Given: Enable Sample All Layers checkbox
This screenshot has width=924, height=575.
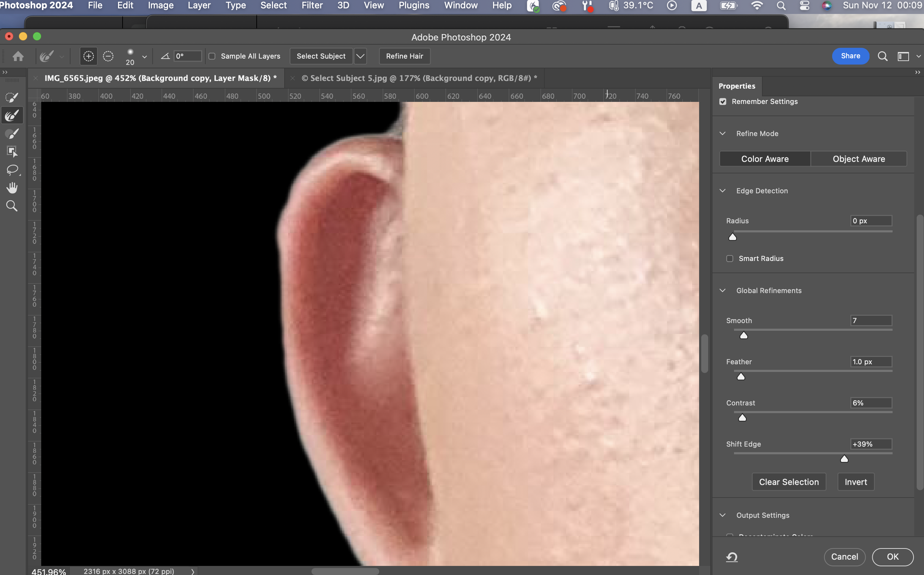Looking at the screenshot, I should (212, 56).
